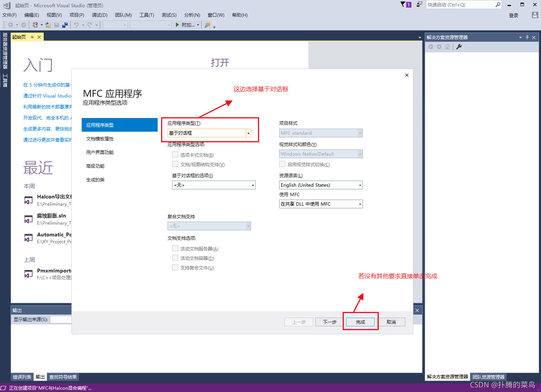The height and width of the screenshot is (392, 541).
Task: Pin the start page tab
Action: 32,37
